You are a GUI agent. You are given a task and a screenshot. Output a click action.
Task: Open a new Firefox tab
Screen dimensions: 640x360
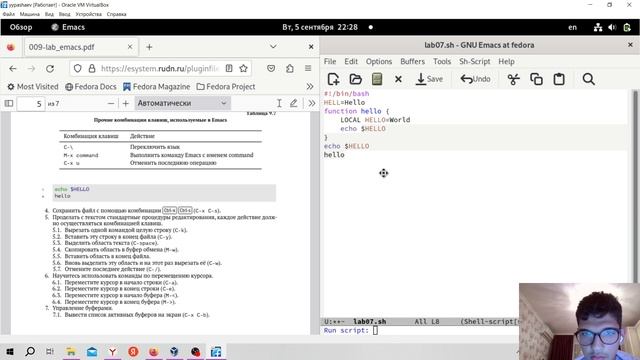tap(149, 47)
